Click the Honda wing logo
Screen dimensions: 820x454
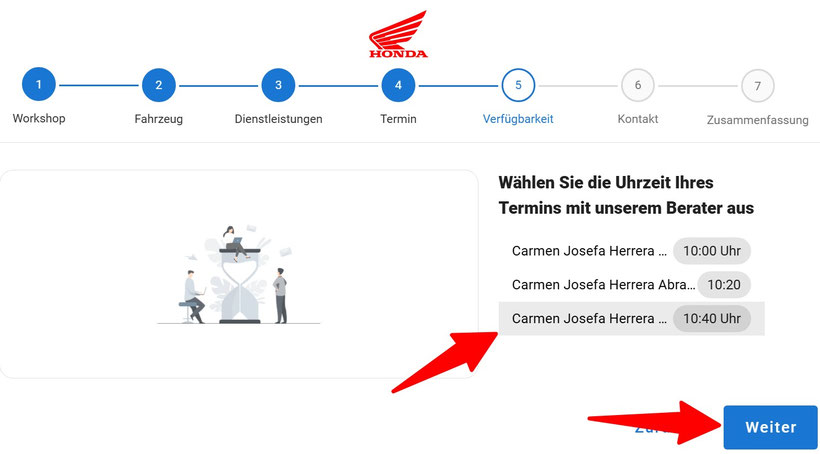398,34
